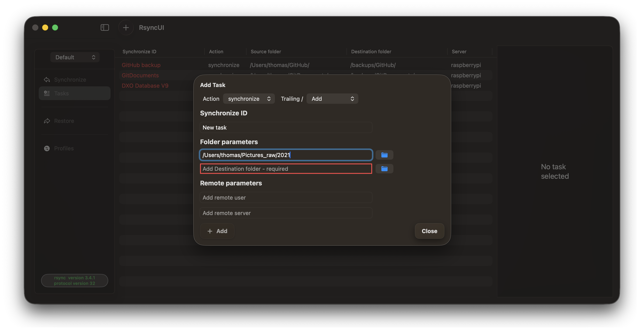
Task: Click the Add remote server field
Action: (x=286, y=213)
